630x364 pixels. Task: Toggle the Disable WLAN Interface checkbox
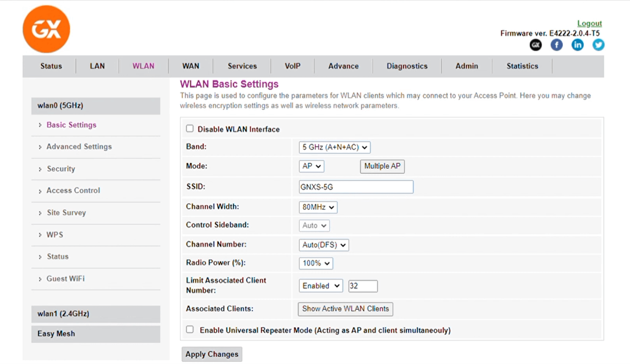(x=190, y=129)
